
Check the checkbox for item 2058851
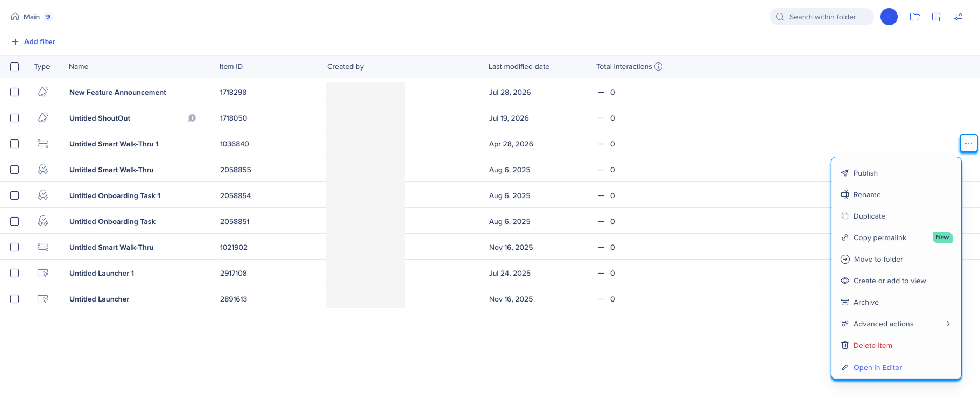coord(15,221)
